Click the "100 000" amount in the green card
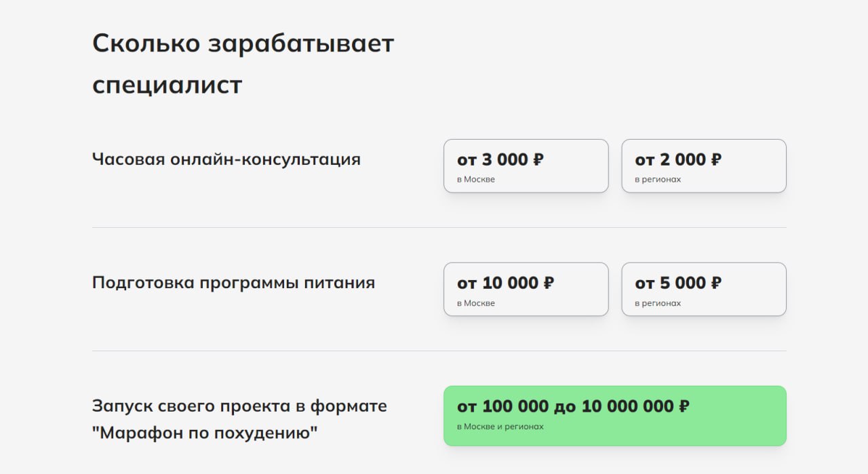The width and height of the screenshot is (868, 474). click(515, 407)
